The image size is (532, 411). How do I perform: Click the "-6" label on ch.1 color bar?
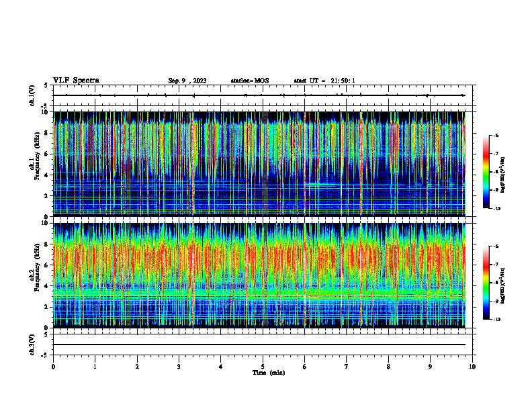point(496,135)
